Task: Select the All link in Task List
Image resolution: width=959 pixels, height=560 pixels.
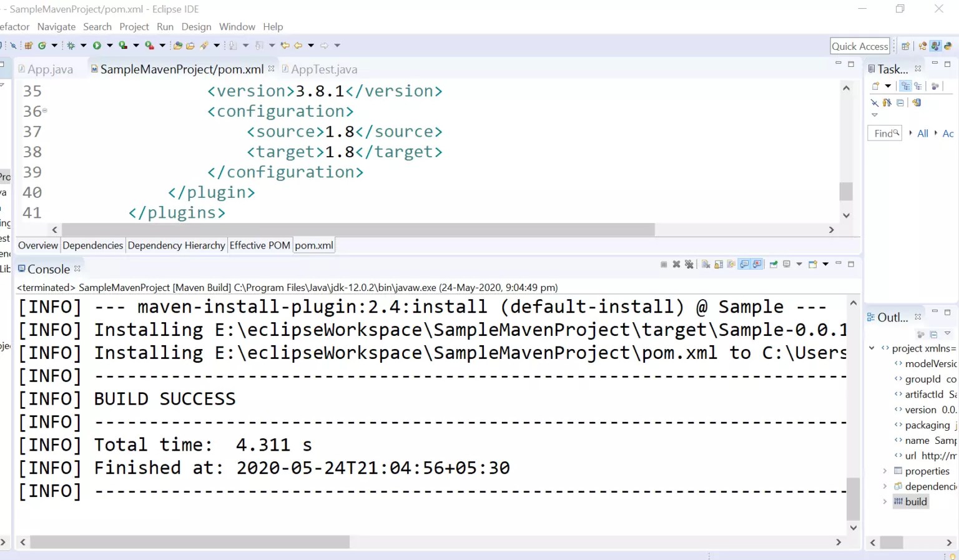Action: [923, 133]
